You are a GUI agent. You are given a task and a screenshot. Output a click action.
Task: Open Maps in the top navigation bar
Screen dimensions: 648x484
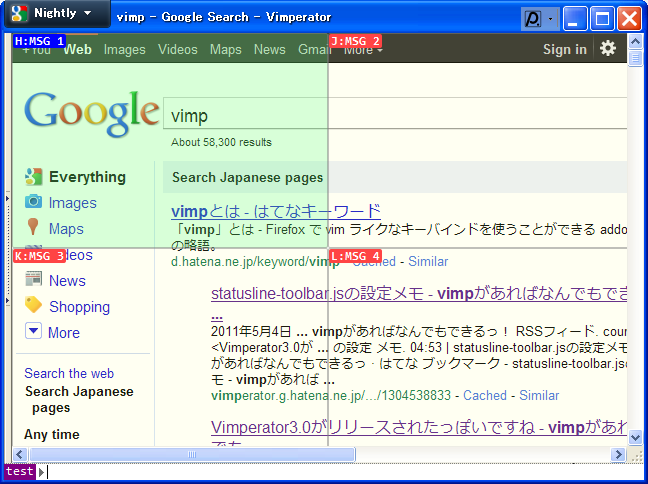[x=226, y=50]
